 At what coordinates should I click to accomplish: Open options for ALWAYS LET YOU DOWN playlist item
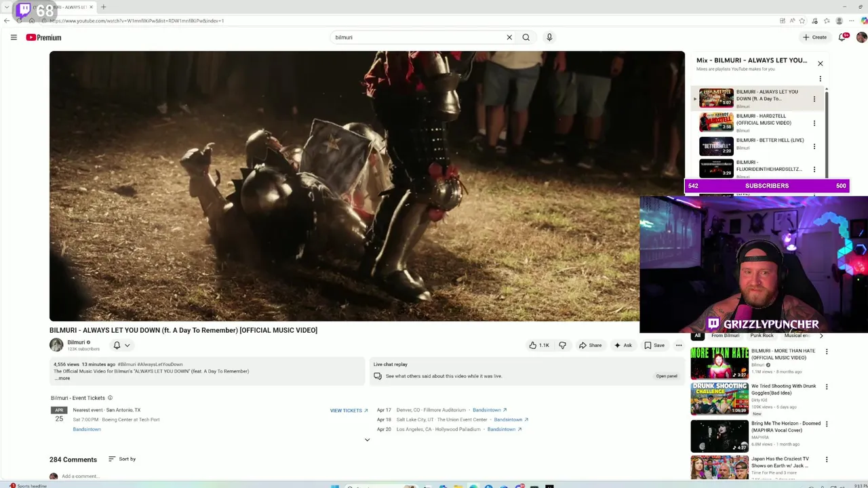point(814,99)
